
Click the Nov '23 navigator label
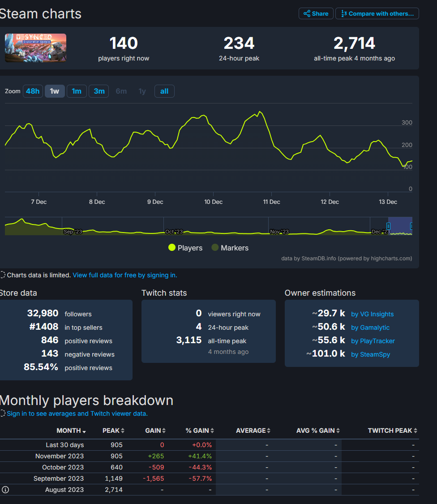point(279,232)
